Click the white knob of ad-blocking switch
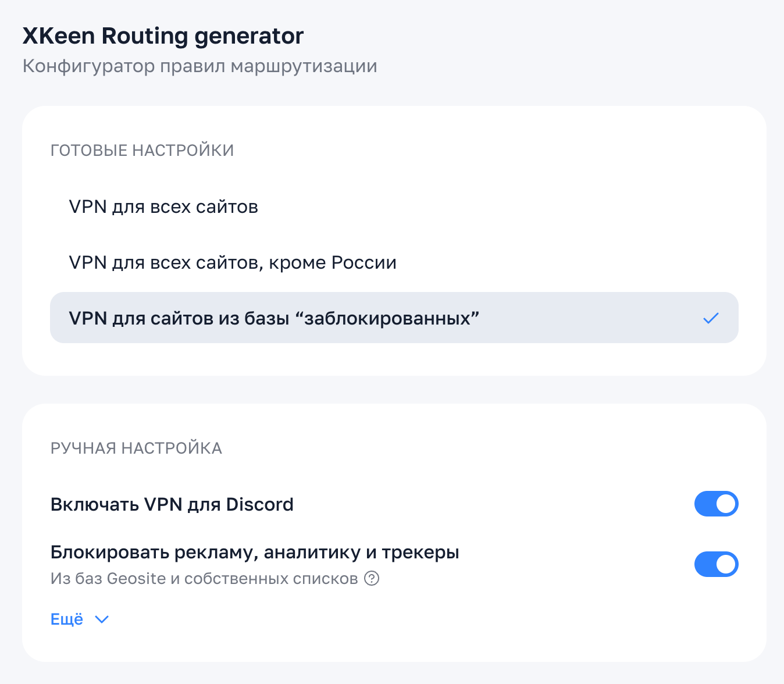Image resolution: width=784 pixels, height=684 pixels. (x=726, y=564)
